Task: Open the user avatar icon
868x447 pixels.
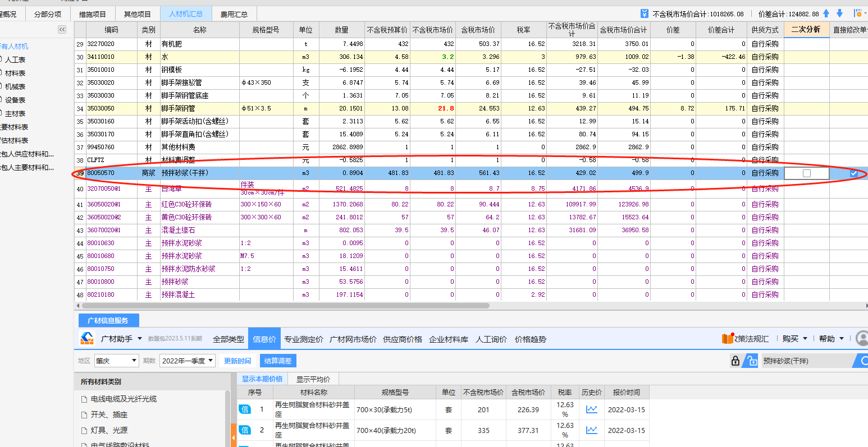Action: (x=862, y=338)
